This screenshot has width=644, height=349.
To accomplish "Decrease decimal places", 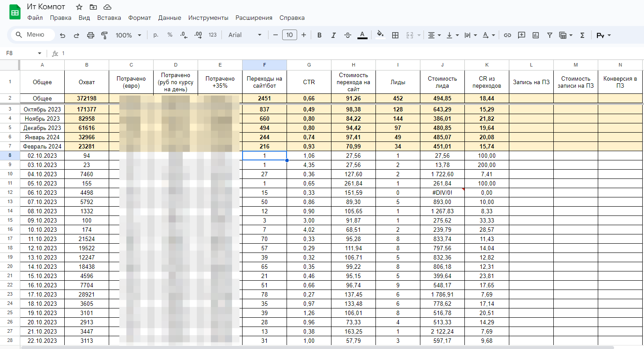I will click(x=184, y=35).
